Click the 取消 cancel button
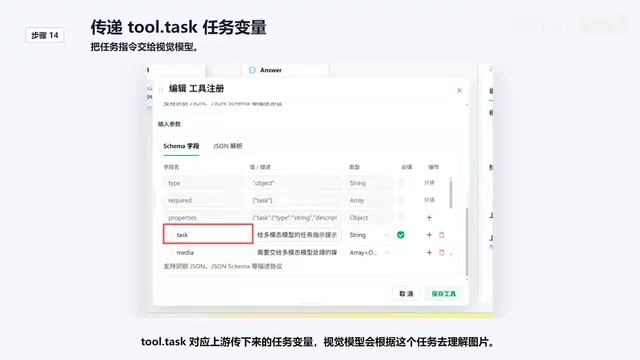 click(406, 293)
